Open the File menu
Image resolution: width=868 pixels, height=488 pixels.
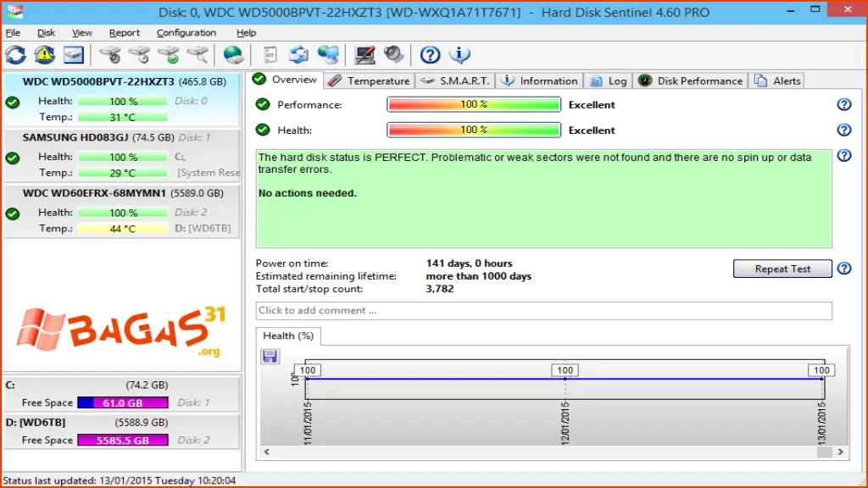pyautogui.click(x=13, y=33)
